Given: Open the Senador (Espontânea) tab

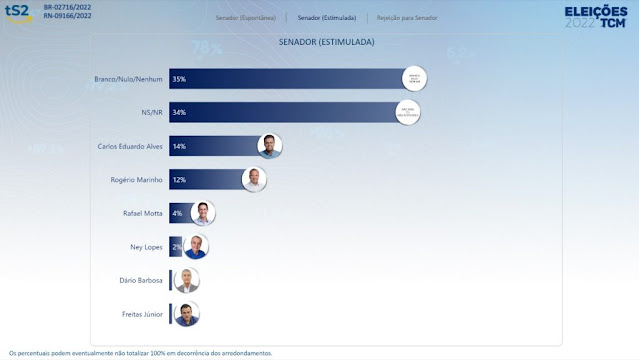Looking at the screenshot, I should click(x=246, y=18).
